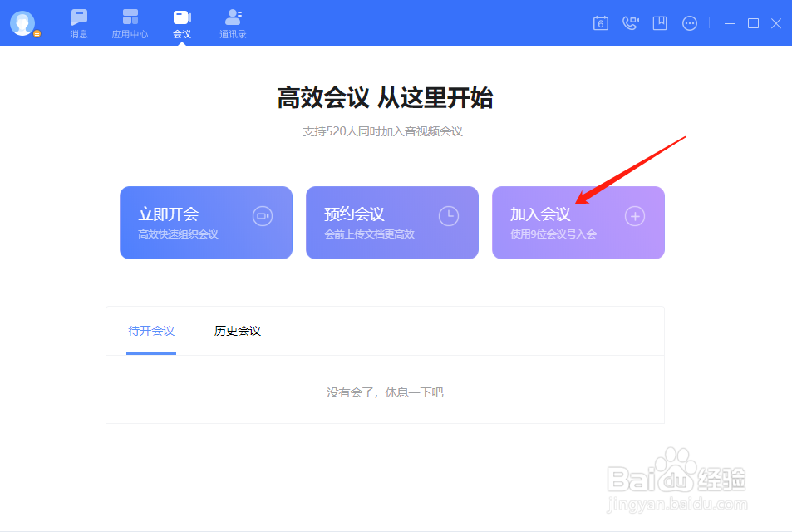This screenshot has width=792, height=532.
Task: Click the plus icon on 加入会议 card
Action: tap(635, 216)
